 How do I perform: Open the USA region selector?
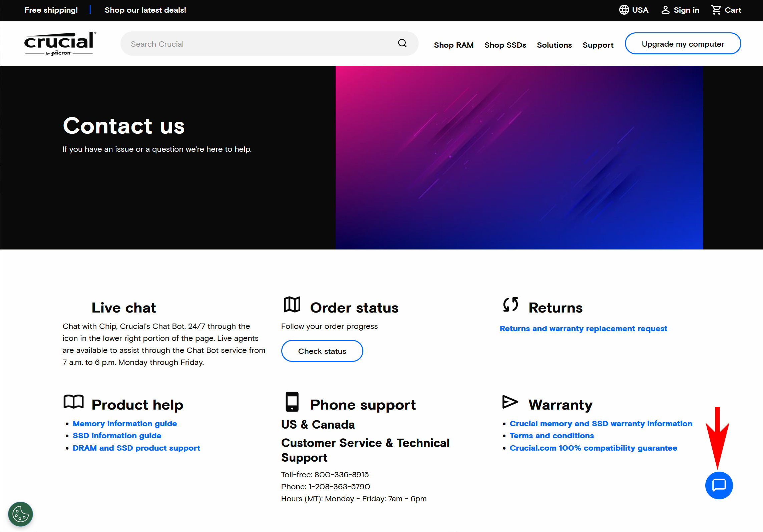(640, 10)
